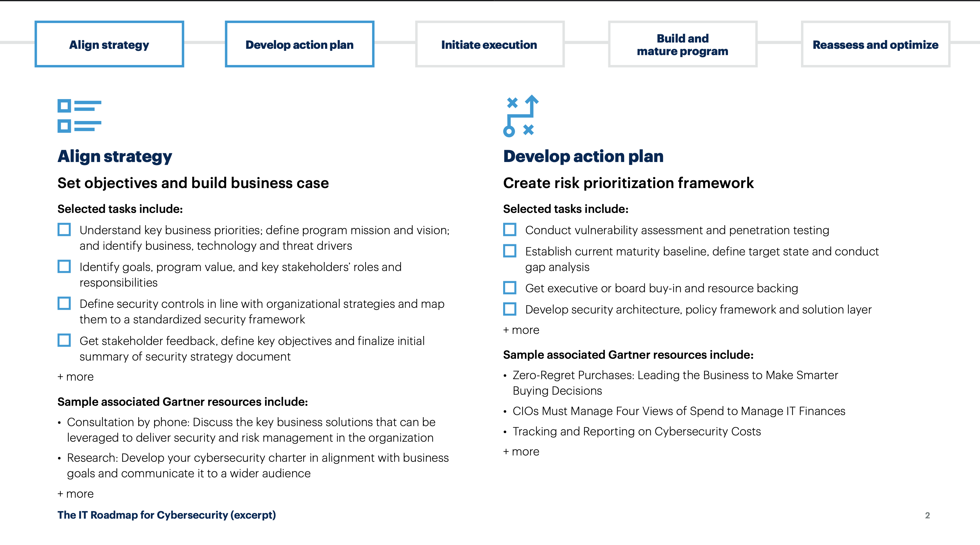Screen dimensions: 980x545
Task: Expand '+ more' under Develop action plan tasks
Action: (x=521, y=330)
